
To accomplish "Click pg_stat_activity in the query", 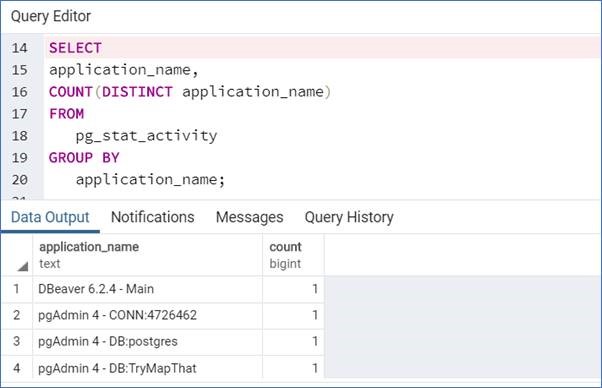I will (146, 136).
